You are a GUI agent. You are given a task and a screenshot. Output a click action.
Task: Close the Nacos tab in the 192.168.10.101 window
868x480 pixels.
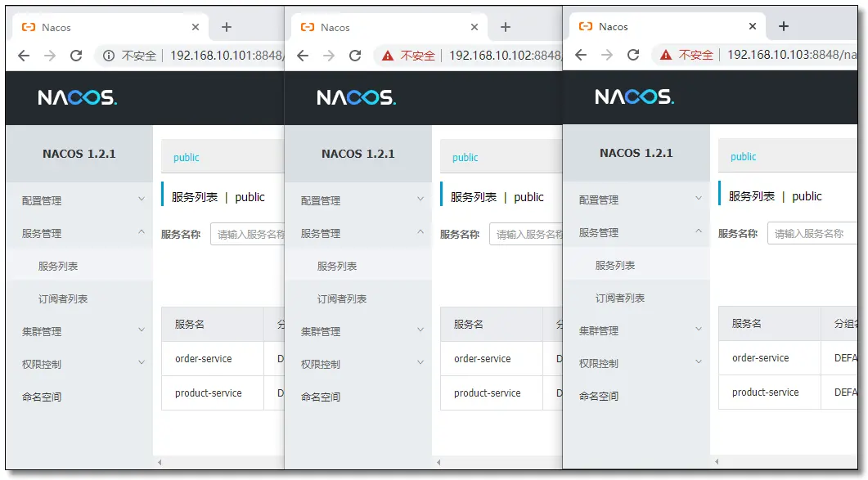(196, 27)
